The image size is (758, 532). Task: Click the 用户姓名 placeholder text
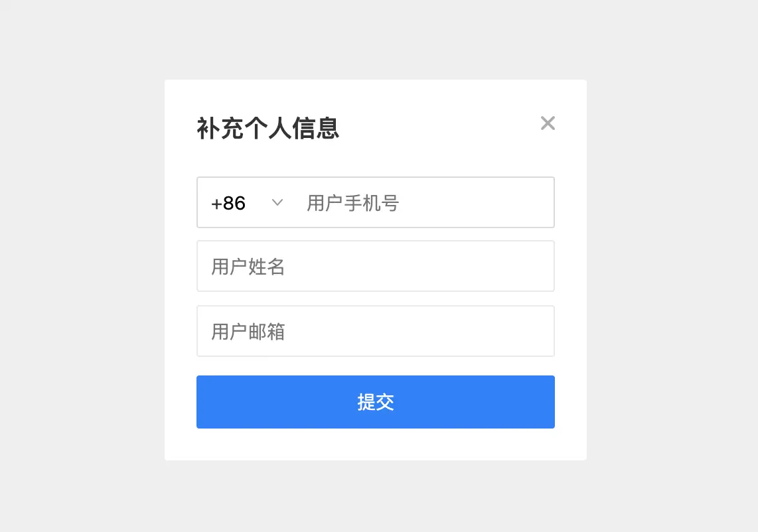coord(248,267)
